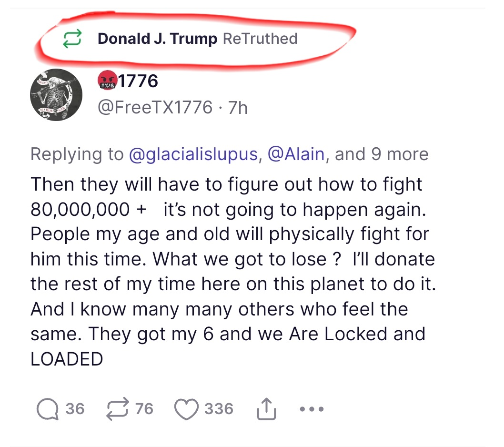Open Donald J. Trump's profile link

(x=157, y=39)
